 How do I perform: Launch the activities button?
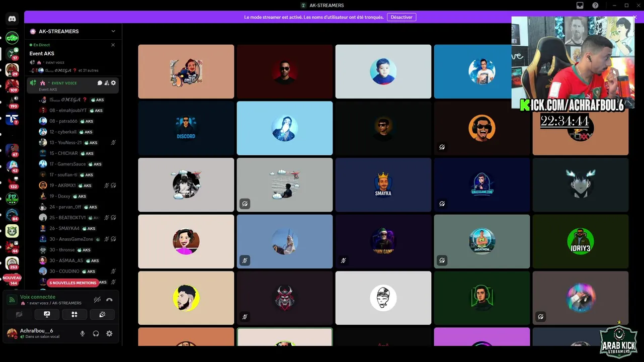coord(74,314)
